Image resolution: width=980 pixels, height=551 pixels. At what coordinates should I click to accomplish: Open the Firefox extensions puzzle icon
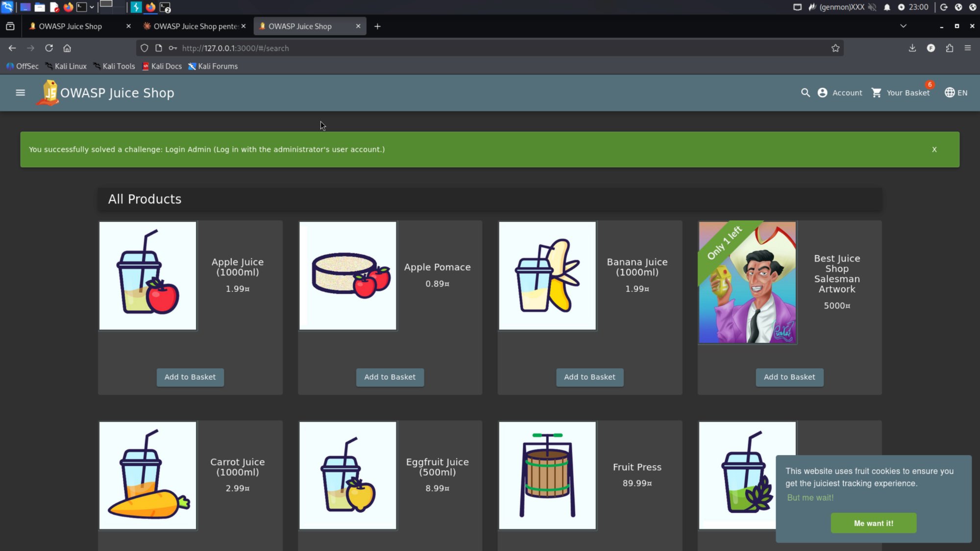point(950,48)
